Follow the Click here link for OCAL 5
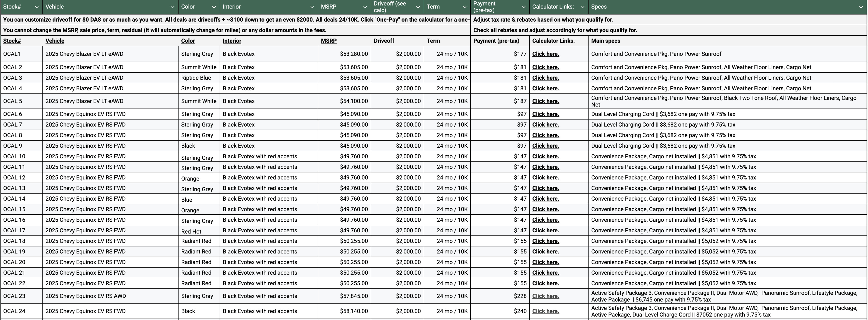The width and height of the screenshot is (868, 320). coord(546,101)
